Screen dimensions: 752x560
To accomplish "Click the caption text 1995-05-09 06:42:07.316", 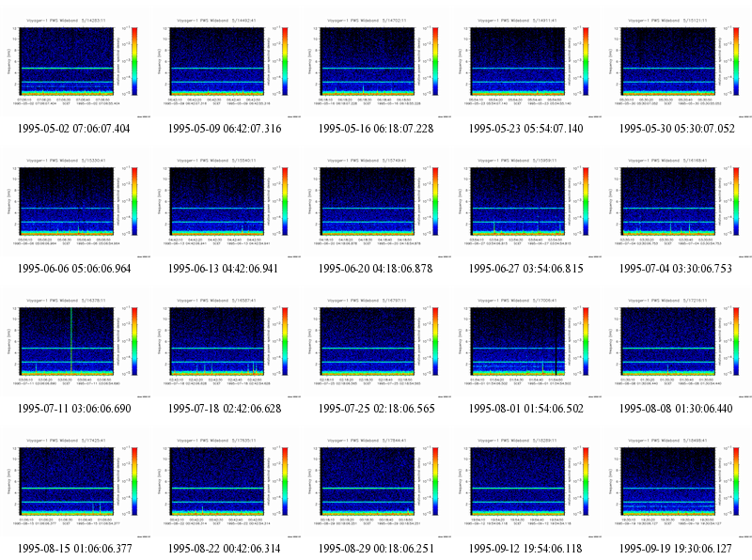I will 225,129.
